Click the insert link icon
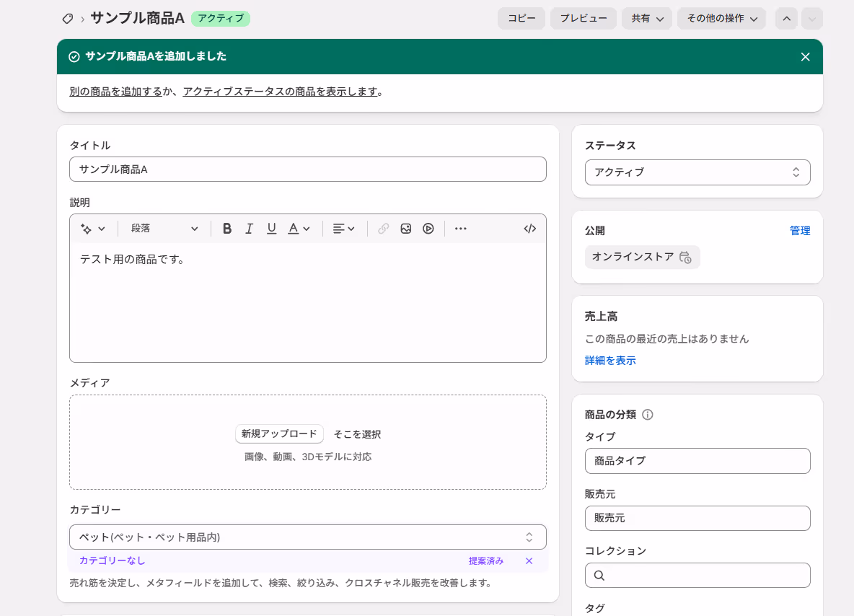The height and width of the screenshot is (616, 854). pyautogui.click(x=384, y=229)
